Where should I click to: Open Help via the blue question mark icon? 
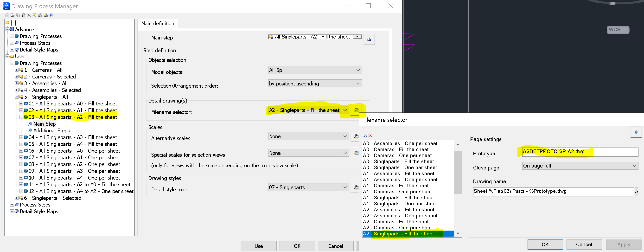click(51, 15)
